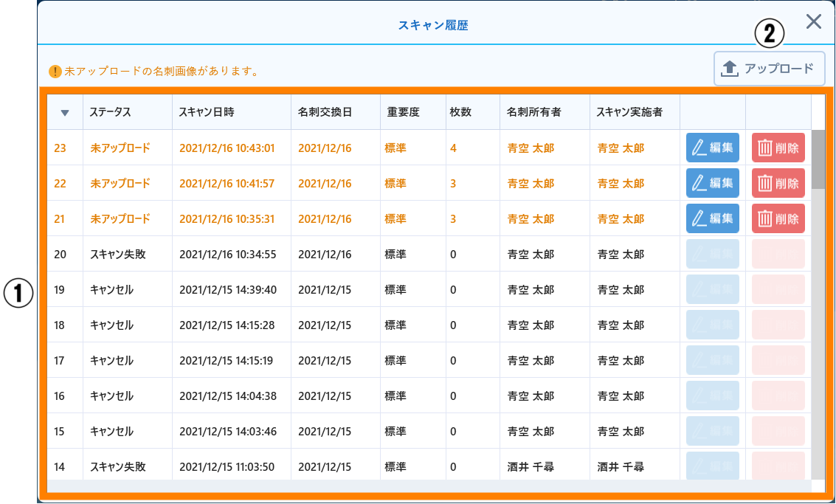Open edit for scan row 21
Image resolution: width=836 pixels, height=504 pixels.
[x=712, y=218]
